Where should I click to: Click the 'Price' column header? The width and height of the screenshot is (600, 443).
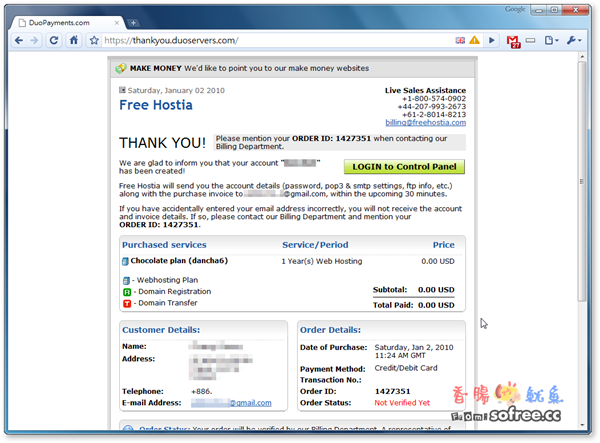(443, 245)
